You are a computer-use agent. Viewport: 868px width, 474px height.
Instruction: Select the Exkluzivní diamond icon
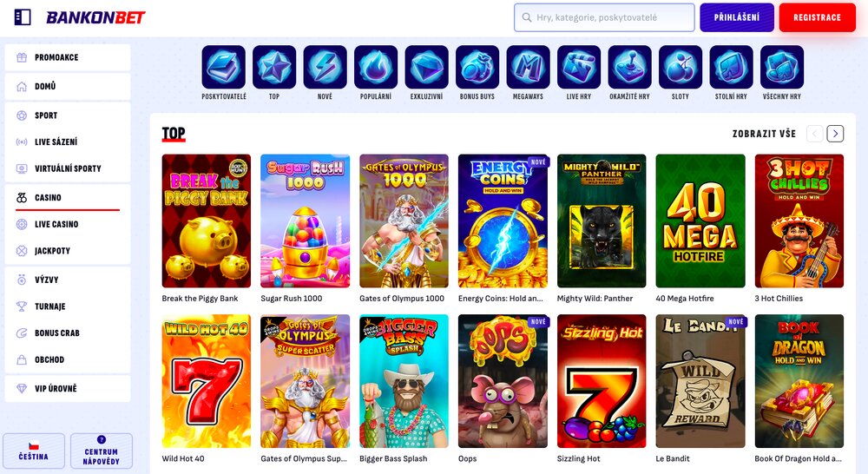(427, 67)
